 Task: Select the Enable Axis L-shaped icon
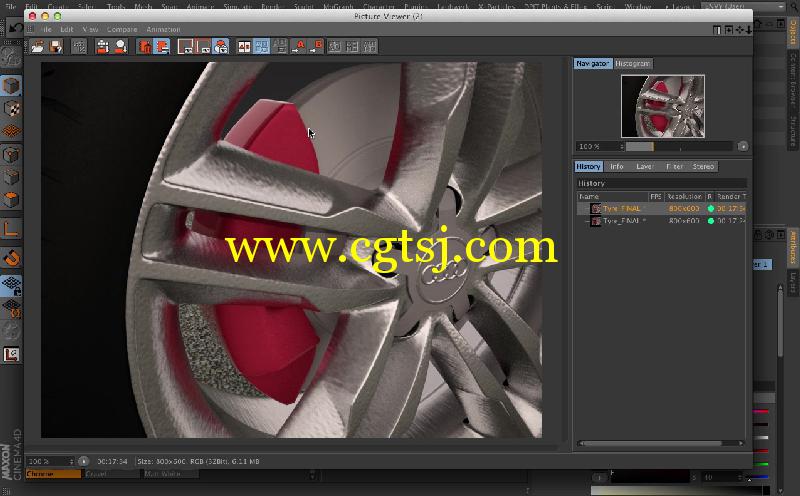[x=11, y=230]
